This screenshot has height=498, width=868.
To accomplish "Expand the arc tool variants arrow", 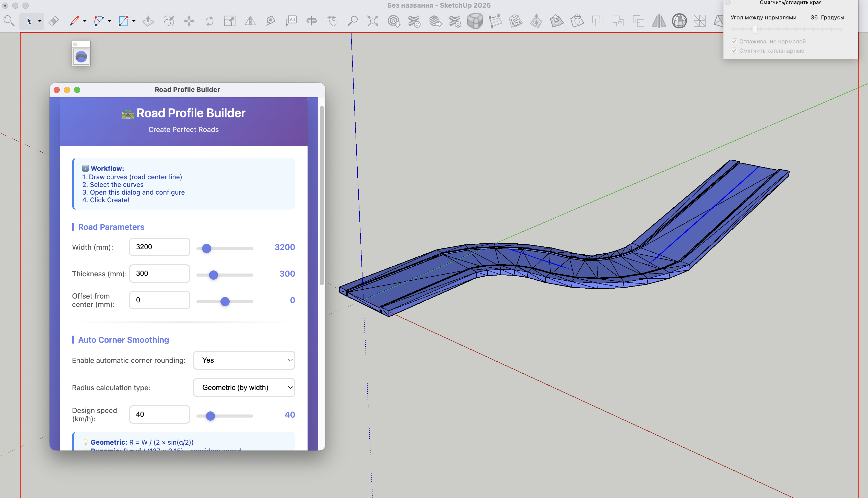I will tap(109, 21).
